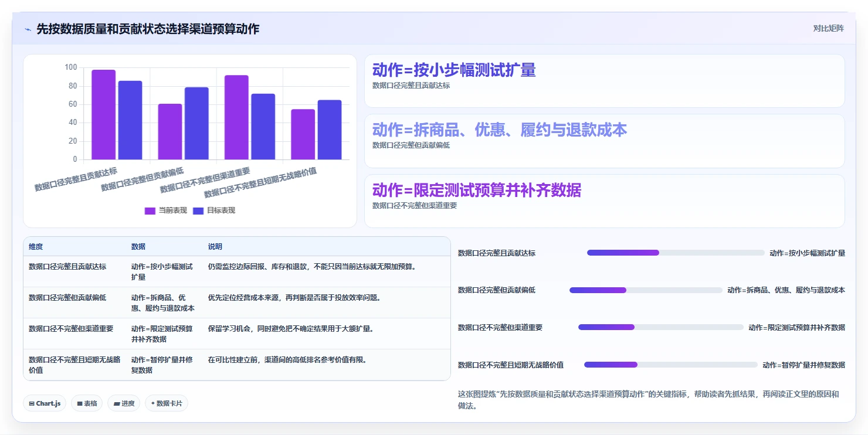Click the progress value 动作=按小步幅测试扩量
The image size is (868, 435).
click(x=808, y=253)
